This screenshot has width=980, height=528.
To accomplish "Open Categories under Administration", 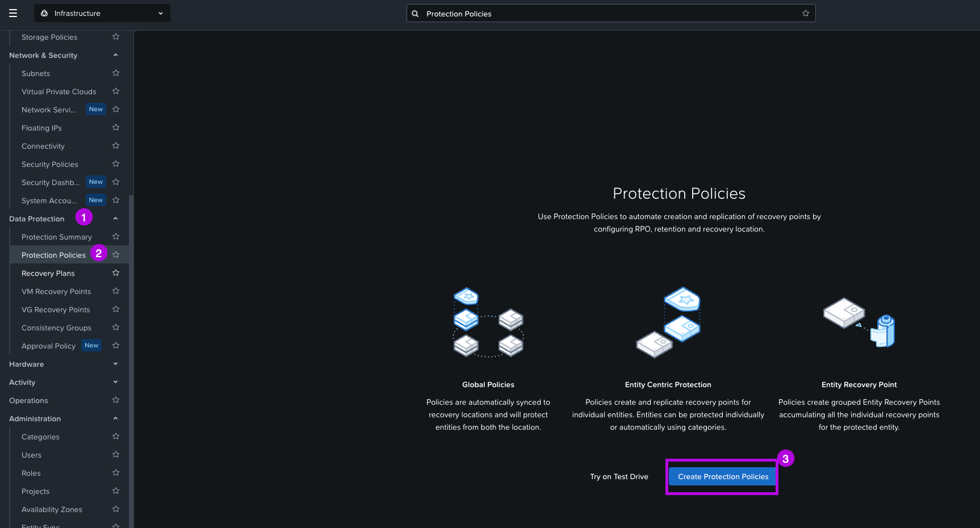I will (41, 437).
